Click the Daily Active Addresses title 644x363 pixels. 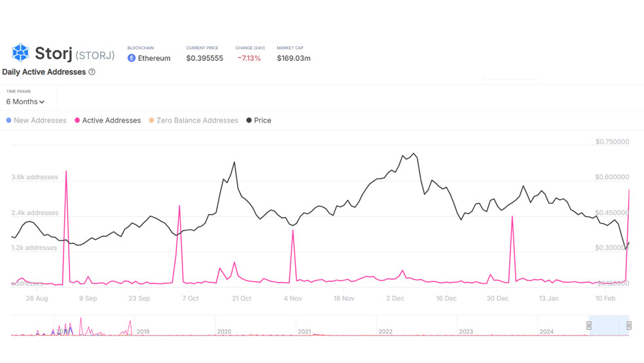pyautogui.click(x=44, y=72)
